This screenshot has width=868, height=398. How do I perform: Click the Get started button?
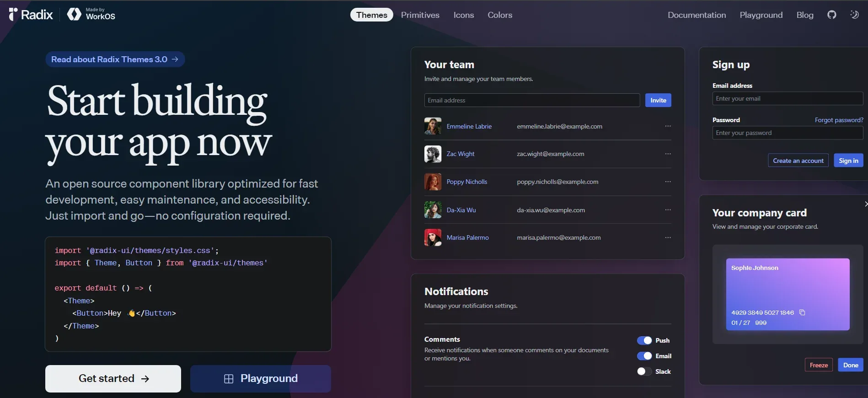point(113,378)
